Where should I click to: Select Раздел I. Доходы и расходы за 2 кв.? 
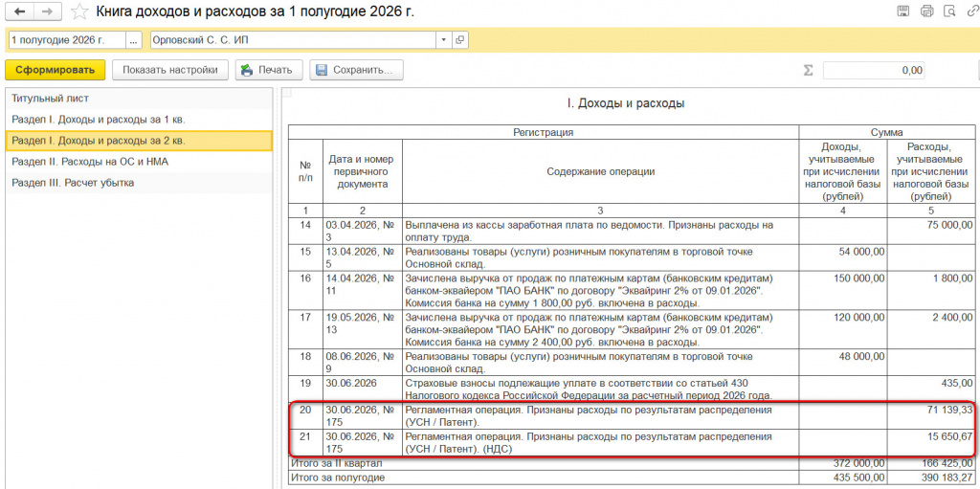pos(139,141)
